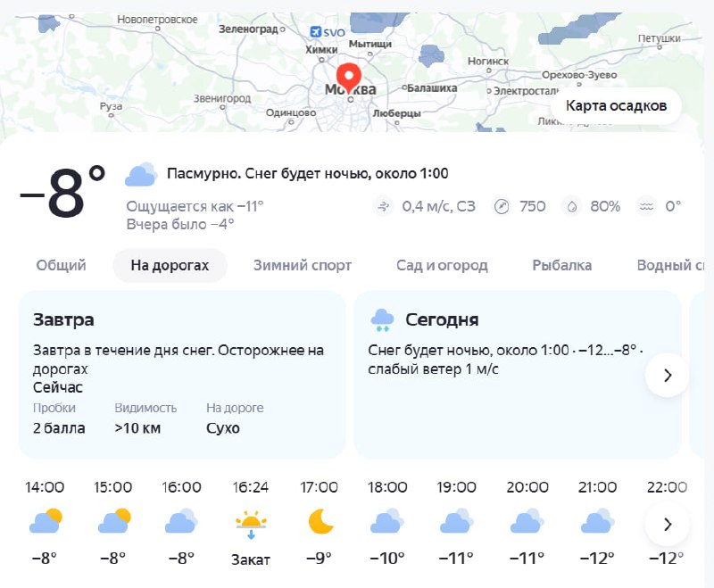The image size is (714, 588).
Task: Switch to the Общий tab
Action: click(x=62, y=265)
